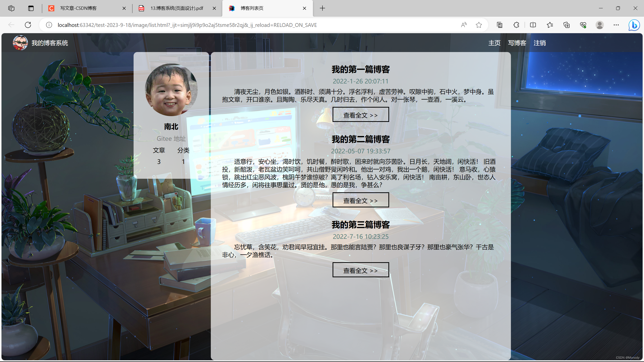
Task: Click the date 2022-05-07 19:33:57
Action: point(361,151)
